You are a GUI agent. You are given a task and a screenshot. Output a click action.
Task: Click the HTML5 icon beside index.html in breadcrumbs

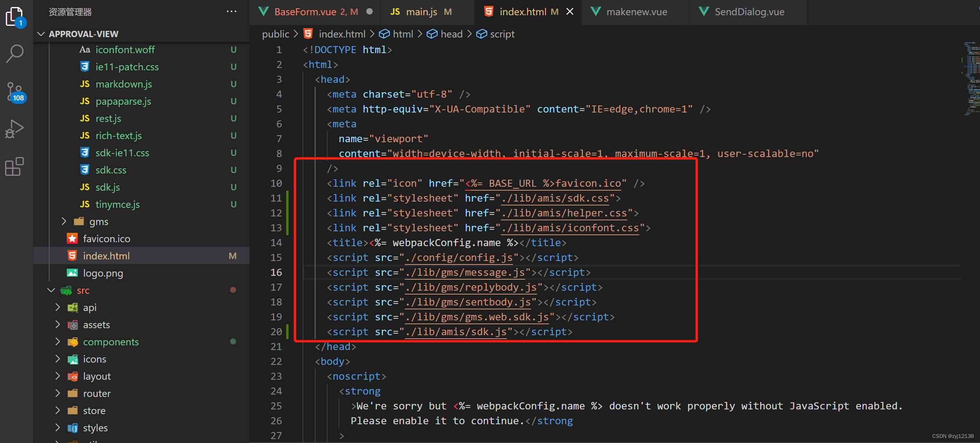click(x=308, y=34)
